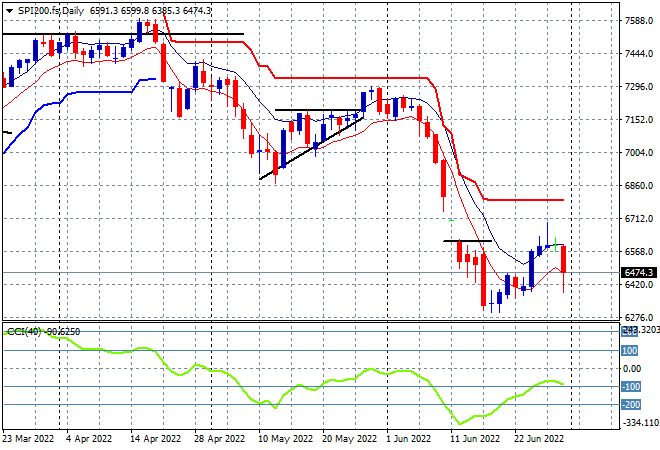This screenshot has width=660, height=450.
Task: Select the black rising trendline in May
Action: 311,149
